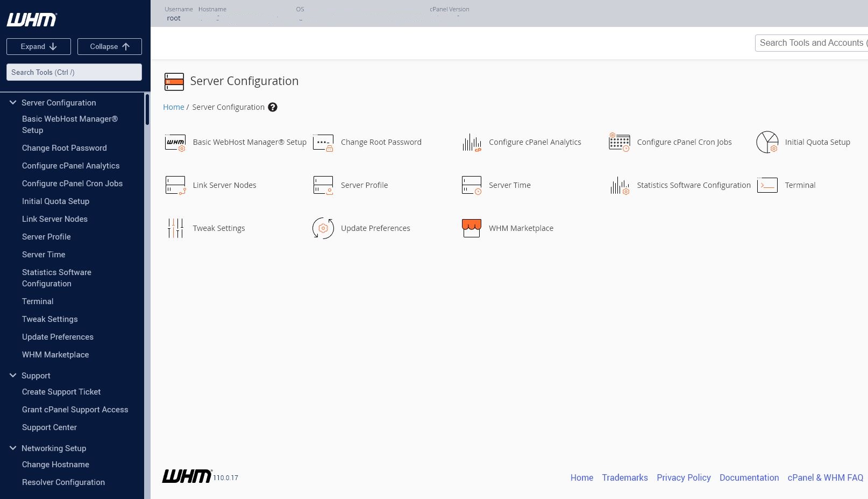Open the Link Server Nodes icon

[x=175, y=185]
